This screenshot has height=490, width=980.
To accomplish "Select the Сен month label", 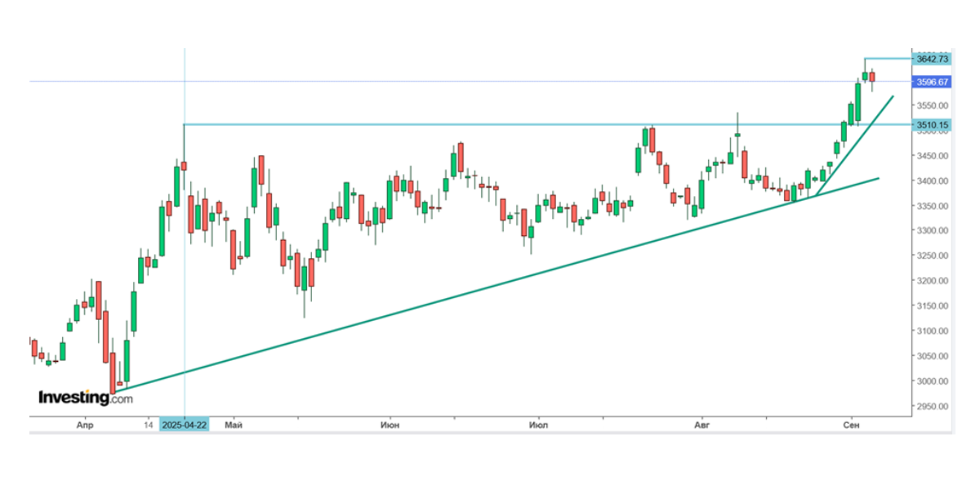I will [851, 425].
